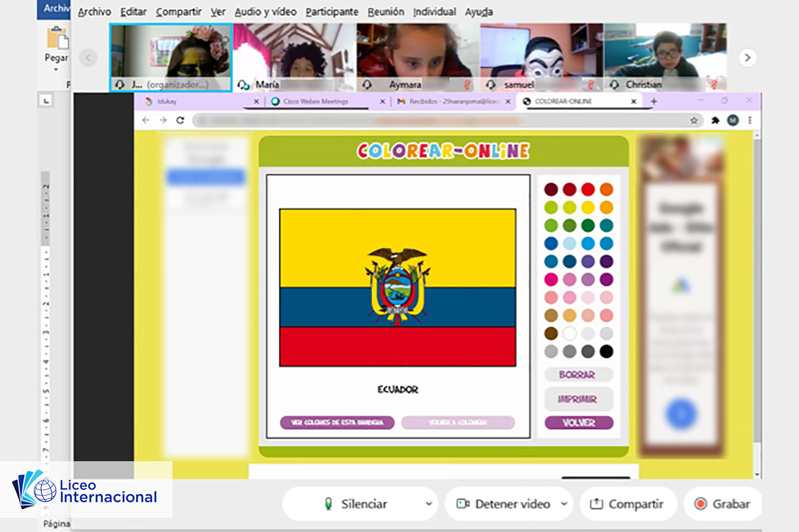This screenshot has height=532, width=799.
Task: Click the BORRAR button
Action: (578, 375)
